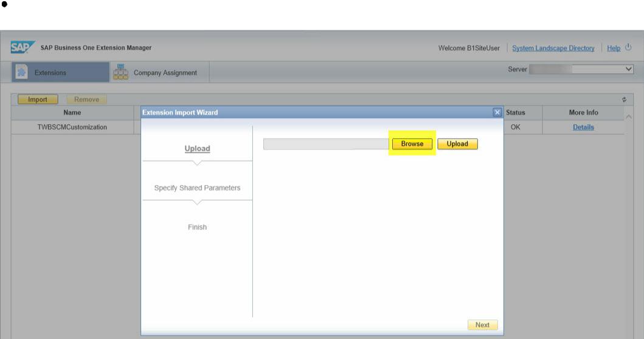Close the Extension Import Wizard dialog
The height and width of the screenshot is (339, 644).
click(497, 112)
